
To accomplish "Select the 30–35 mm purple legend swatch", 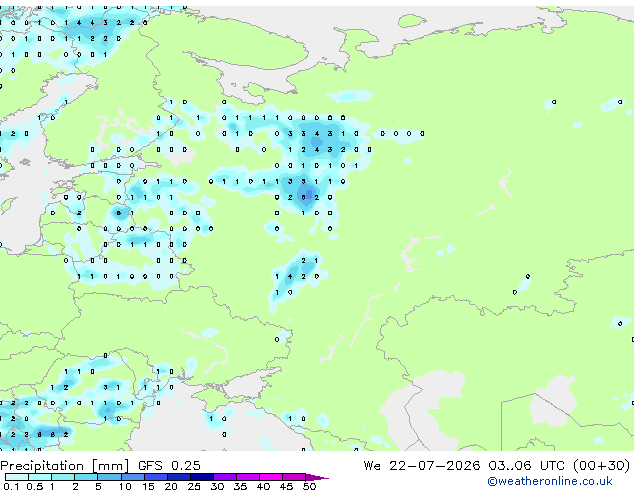I will pos(224,477).
